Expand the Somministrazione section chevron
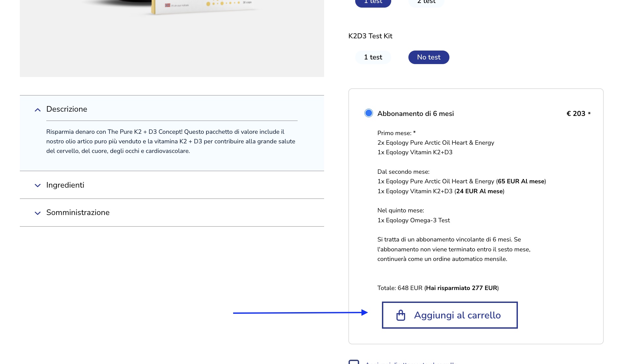Image resolution: width=627 pixels, height=364 pixels. pos(38,213)
